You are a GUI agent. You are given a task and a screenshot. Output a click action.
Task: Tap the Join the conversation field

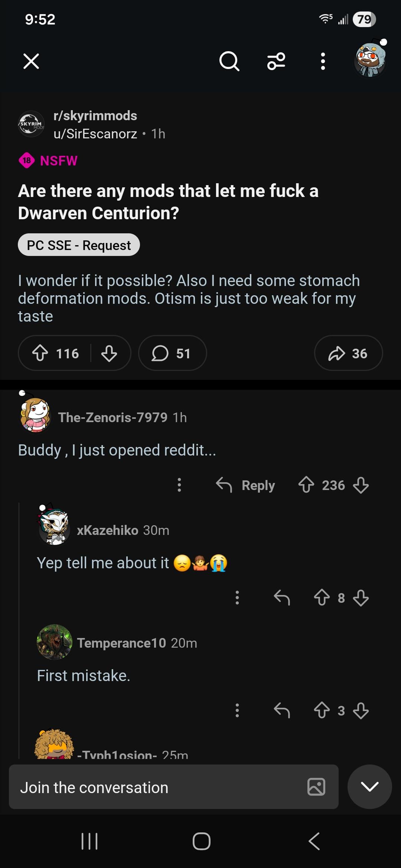pos(156,787)
